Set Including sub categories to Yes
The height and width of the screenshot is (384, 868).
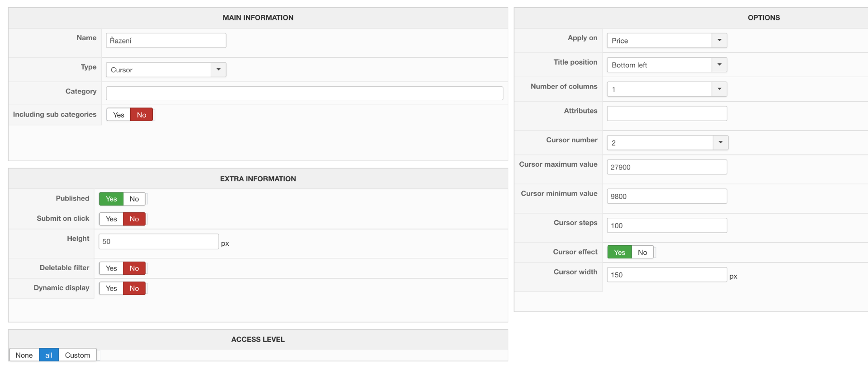[x=118, y=115]
